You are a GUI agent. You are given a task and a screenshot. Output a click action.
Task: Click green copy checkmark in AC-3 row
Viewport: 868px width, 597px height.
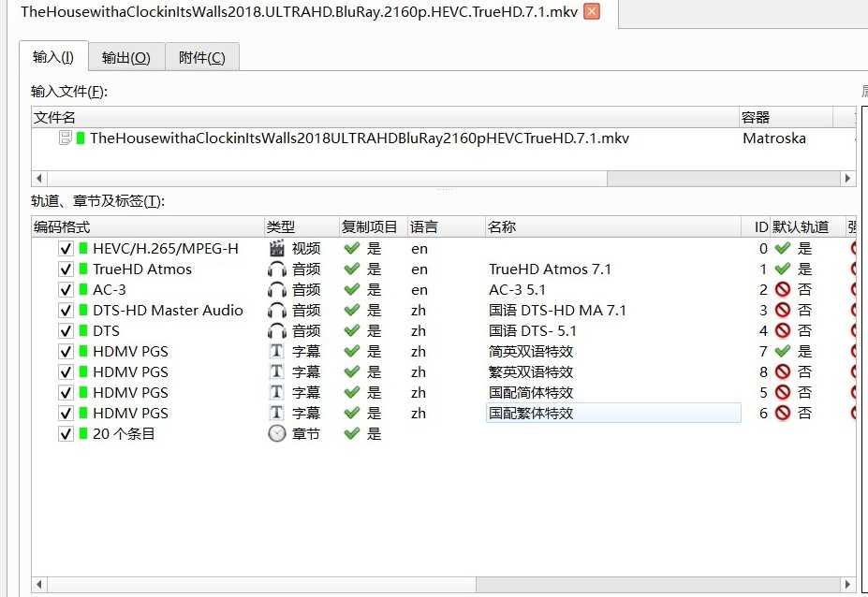(x=352, y=289)
